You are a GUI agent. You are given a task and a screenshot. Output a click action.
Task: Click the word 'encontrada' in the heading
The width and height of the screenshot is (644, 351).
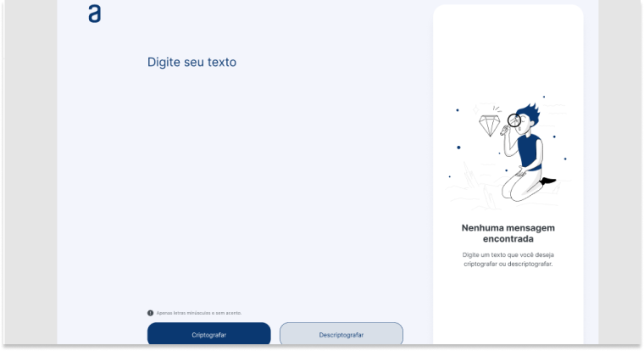pyautogui.click(x=508, y=239)
